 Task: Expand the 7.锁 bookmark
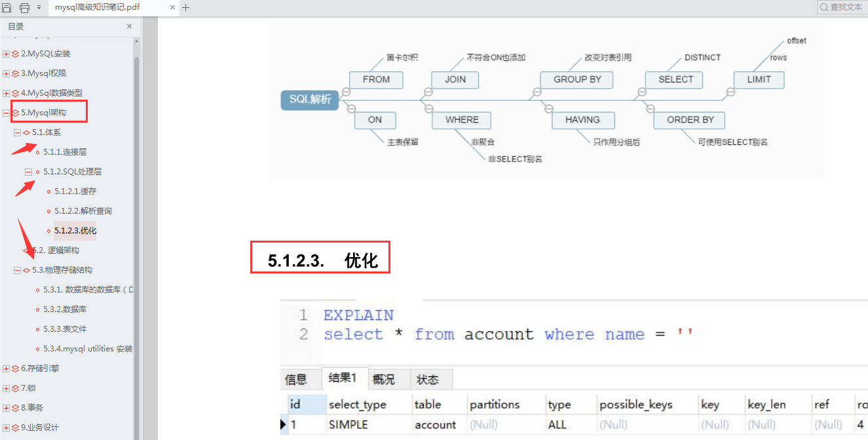(7, 388)
